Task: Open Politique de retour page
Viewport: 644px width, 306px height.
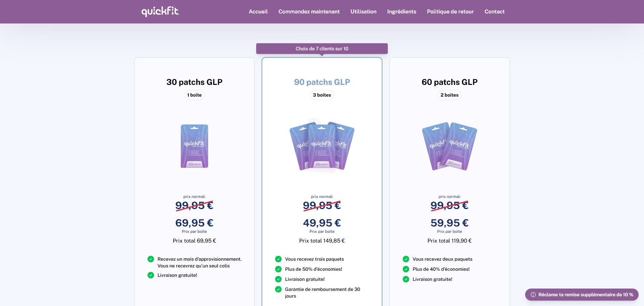Action: tap(450, 12)
